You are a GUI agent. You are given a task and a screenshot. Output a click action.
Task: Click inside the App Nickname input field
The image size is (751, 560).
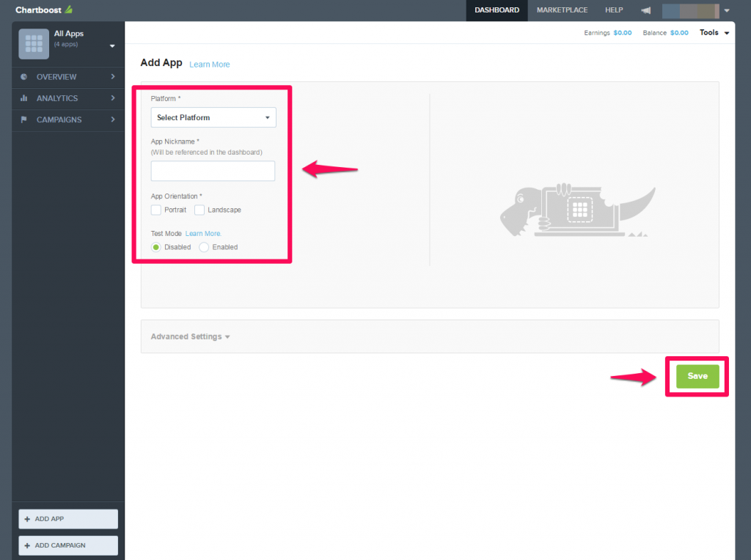(213, 171)
